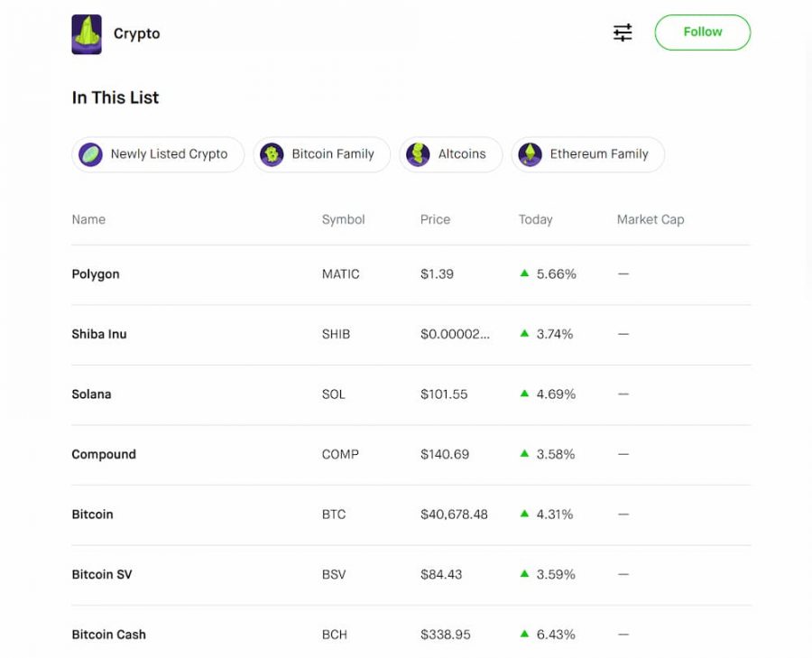Screen dimensions: 812x658
Task: Sort by the Market Cap column header
Action: pyautogui.click(x=651, y=219)
